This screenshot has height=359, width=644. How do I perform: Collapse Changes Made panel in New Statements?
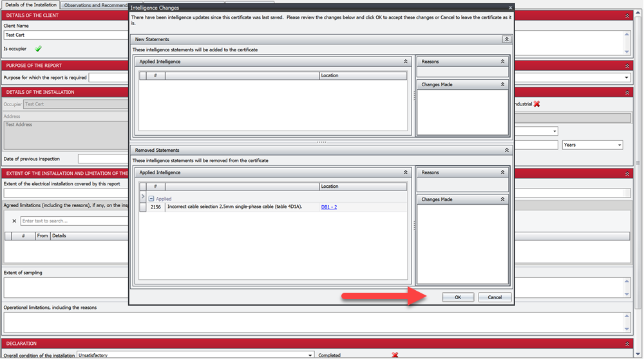point(502,84)
